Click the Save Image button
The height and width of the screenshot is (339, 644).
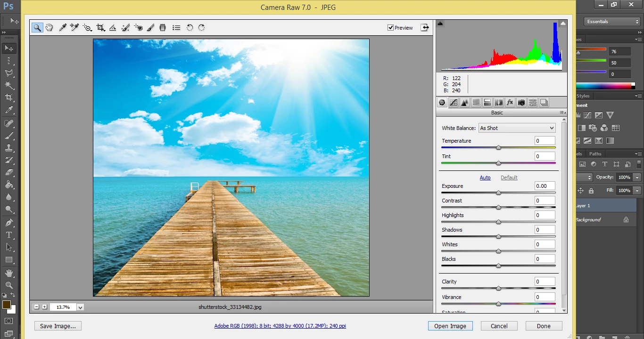tap(58, 326)
